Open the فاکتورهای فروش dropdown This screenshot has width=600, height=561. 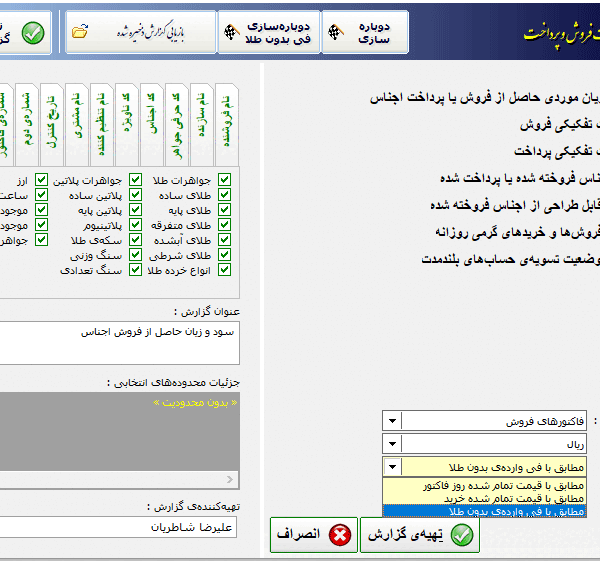pyautogui.click(x=391, y=422)
